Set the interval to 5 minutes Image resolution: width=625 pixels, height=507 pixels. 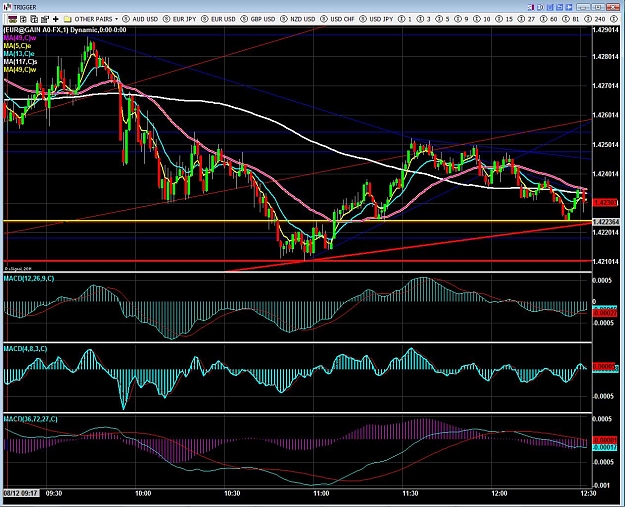(442, 19)
